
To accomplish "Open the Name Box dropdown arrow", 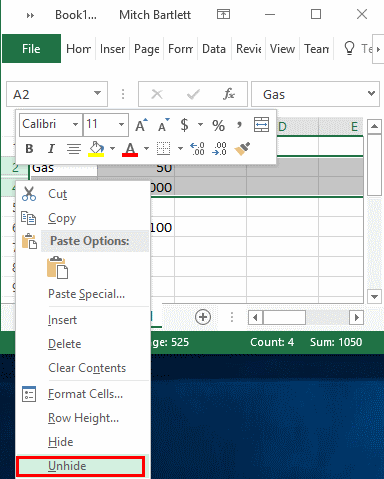I will click(x=97, y=93).
